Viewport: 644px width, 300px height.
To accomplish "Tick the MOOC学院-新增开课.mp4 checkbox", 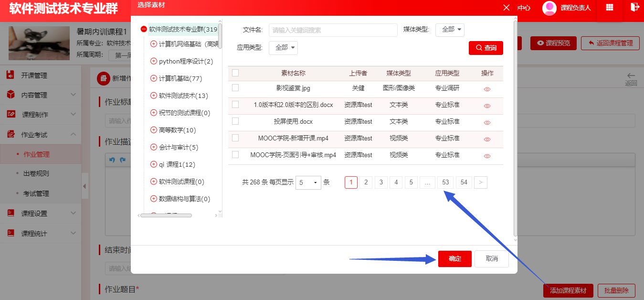I will [235, 137].
